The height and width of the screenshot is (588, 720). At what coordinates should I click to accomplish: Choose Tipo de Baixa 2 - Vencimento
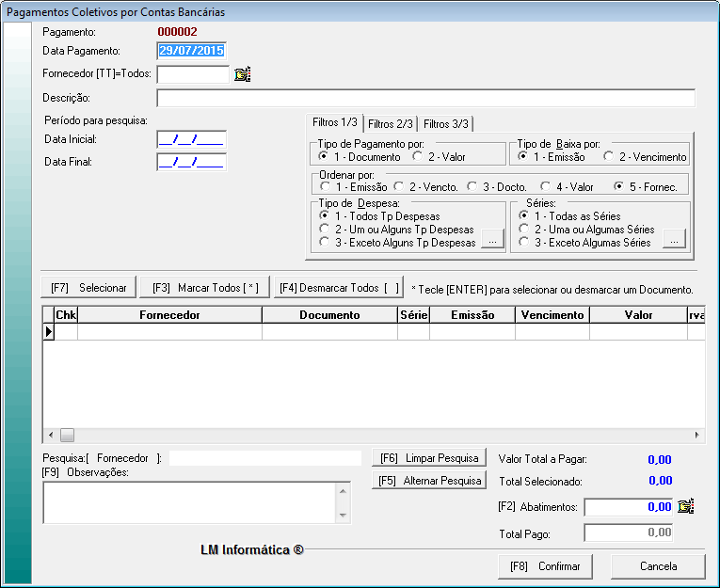(x=609, y=157)
